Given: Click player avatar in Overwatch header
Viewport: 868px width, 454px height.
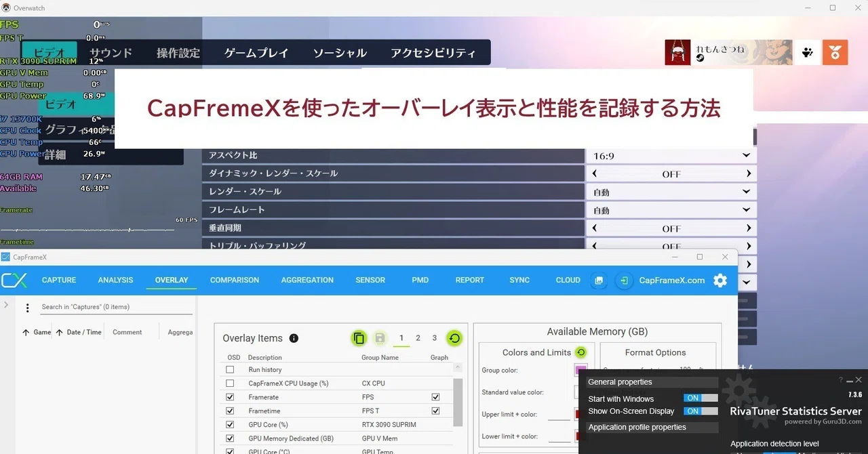Looking at the screenshot, I should (x=677, y=52).
